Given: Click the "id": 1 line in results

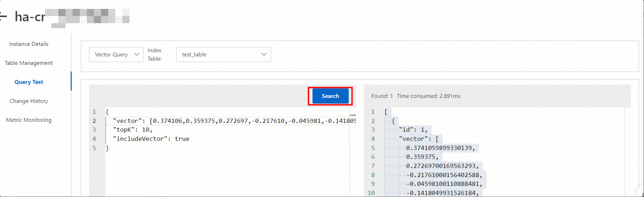Looking at the screenshot, I should coord(413,130).
